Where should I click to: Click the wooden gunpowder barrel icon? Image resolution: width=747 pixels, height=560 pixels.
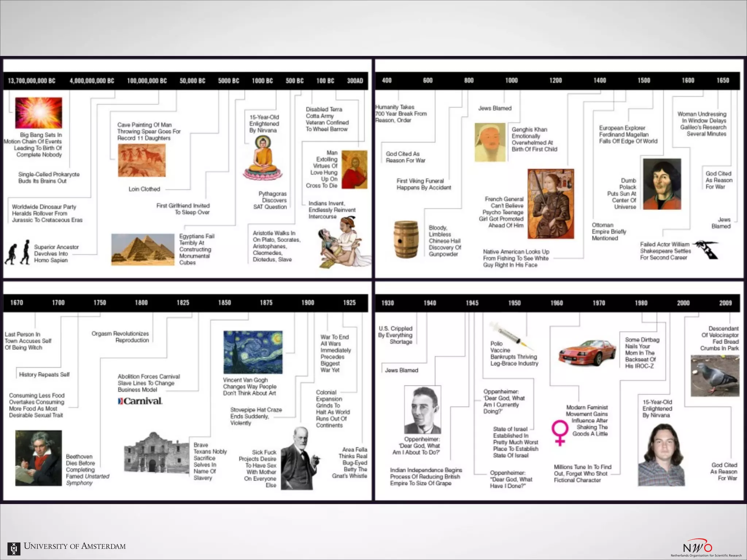point(406,239)
